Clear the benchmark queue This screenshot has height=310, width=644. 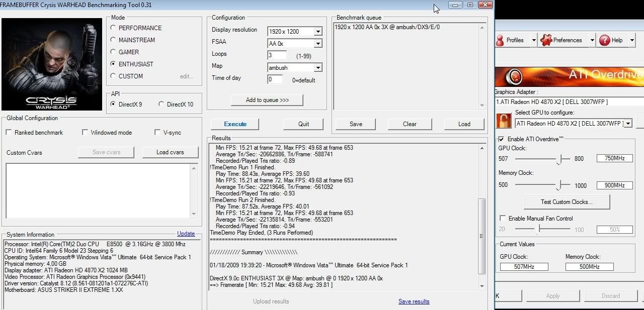[410, 124]
